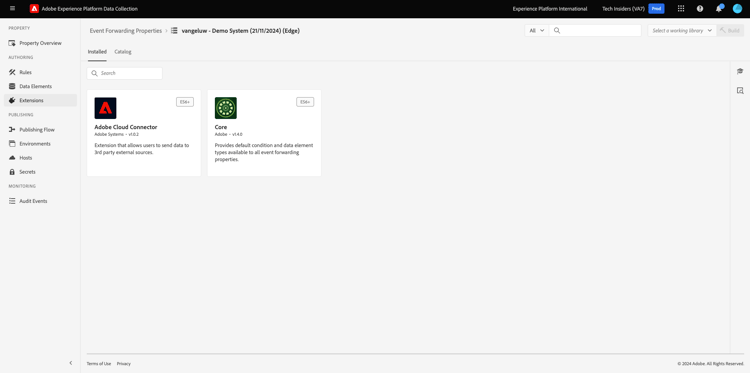Viewport: 750px width, 373px height.
Task: Click the Environments window icon
Action: [x=12, y=143]
